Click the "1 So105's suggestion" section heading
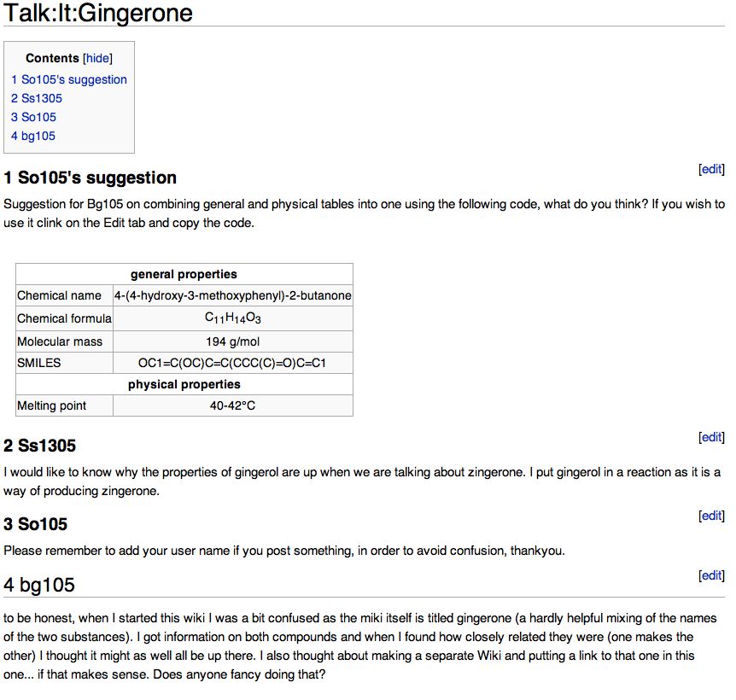Image resolution: width=736 pixels, height=700 pixels. [x=91, y=178]
